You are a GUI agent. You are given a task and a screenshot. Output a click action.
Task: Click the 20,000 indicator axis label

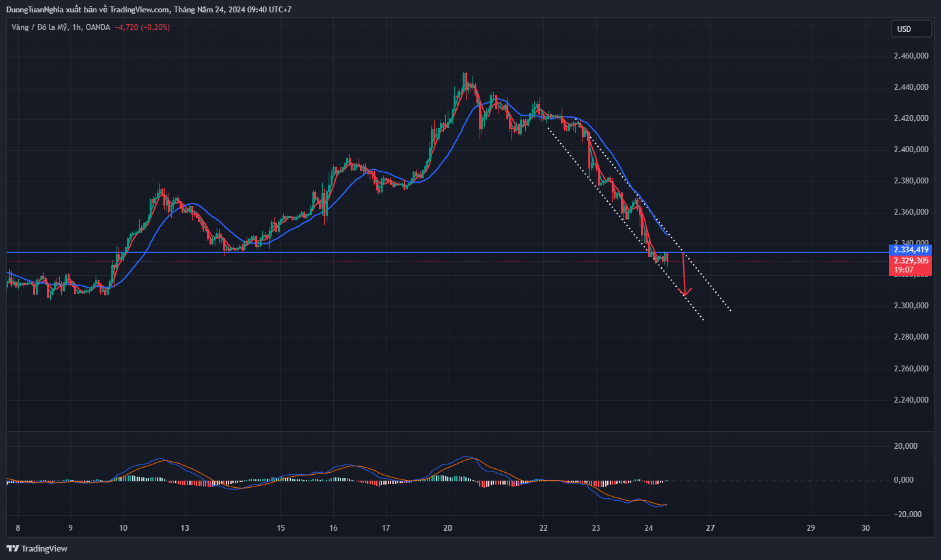(906, 446)
